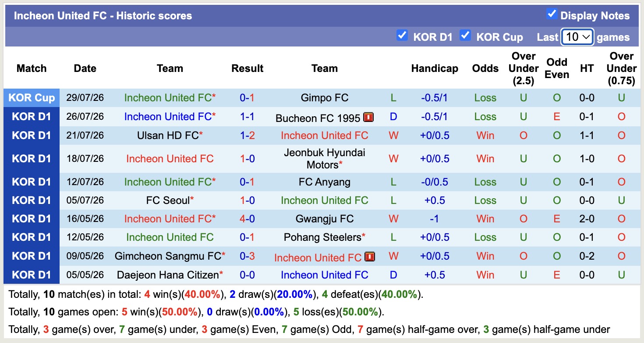Screen dimensions: 644x343
Task: Open FC Anyang team link
Action: point(325,182)
